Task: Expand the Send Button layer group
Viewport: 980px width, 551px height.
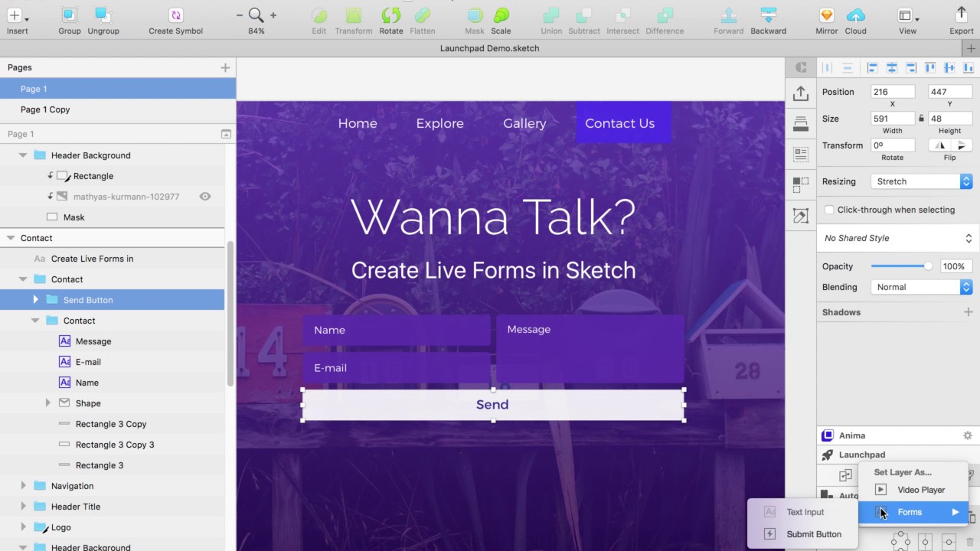Action: [36, 299]
